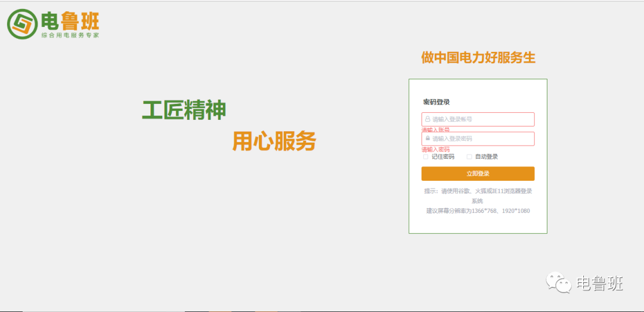This screenshot has width=644, height=312.
Task: Click the 综合用电服务专家 tagline under logo
Action: [70, 36]
